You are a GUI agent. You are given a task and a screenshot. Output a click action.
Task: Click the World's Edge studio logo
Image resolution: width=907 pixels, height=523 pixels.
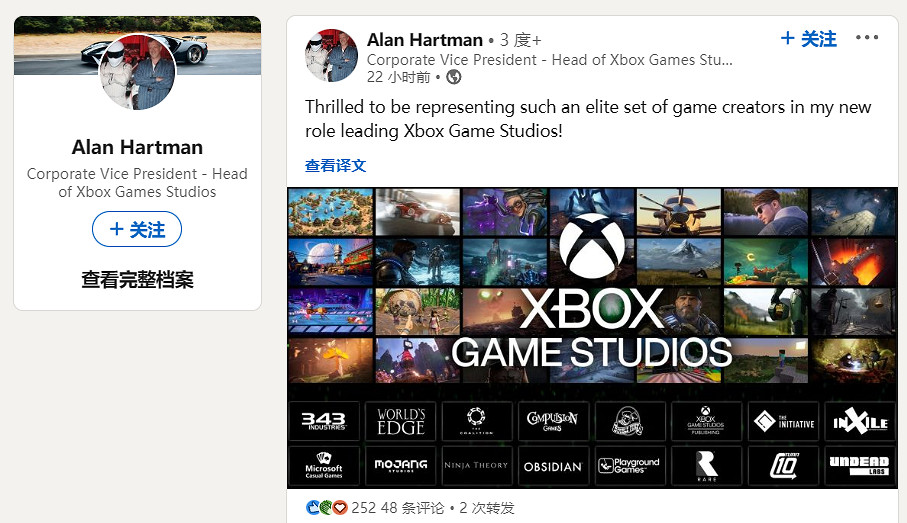coord(400,421)
